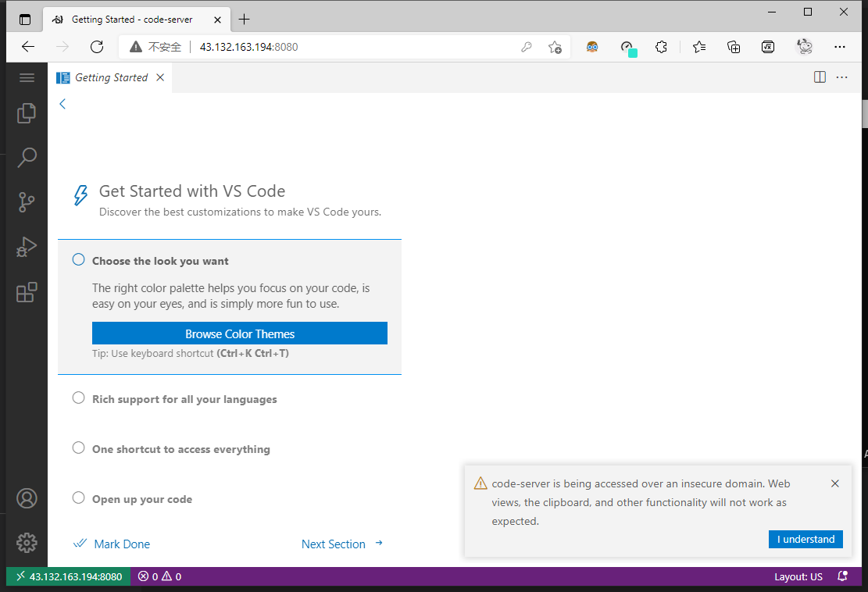This screenshot has width=868, height=592.
Task: Open the Accounts menu icon
Action: 27,498
